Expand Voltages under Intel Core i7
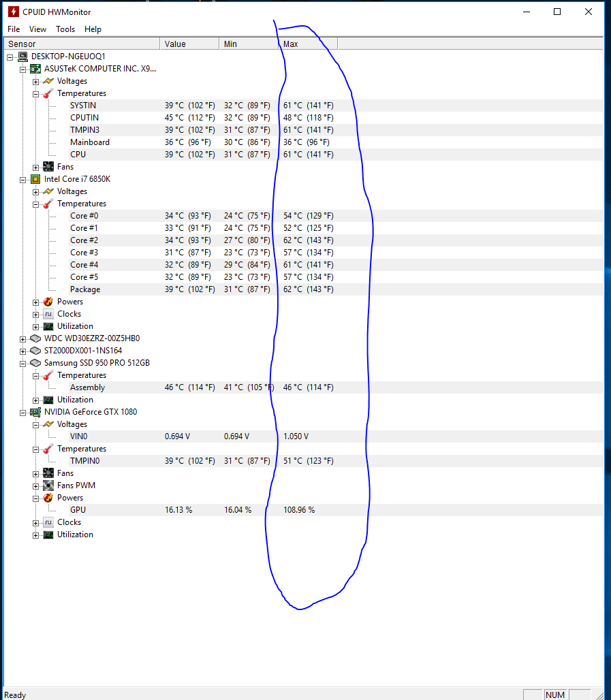 pyautogui.click(x=35, y=192)
